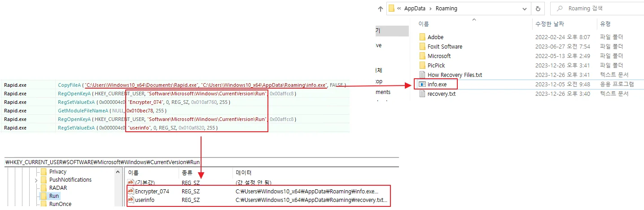Click the CopyFileA API call entry

pyautogui.click(x=70, y=85)
